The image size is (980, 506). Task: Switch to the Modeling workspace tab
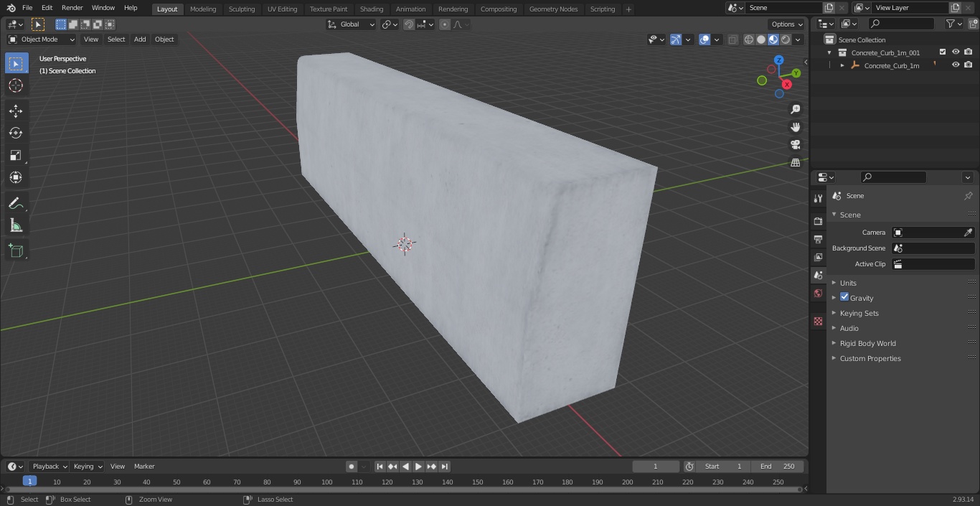pyautogui.click(x=203, y=9)
